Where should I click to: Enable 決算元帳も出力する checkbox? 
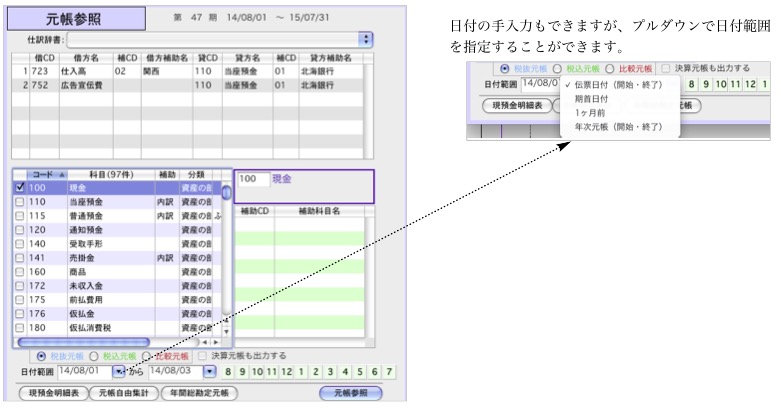coord(203,355)
